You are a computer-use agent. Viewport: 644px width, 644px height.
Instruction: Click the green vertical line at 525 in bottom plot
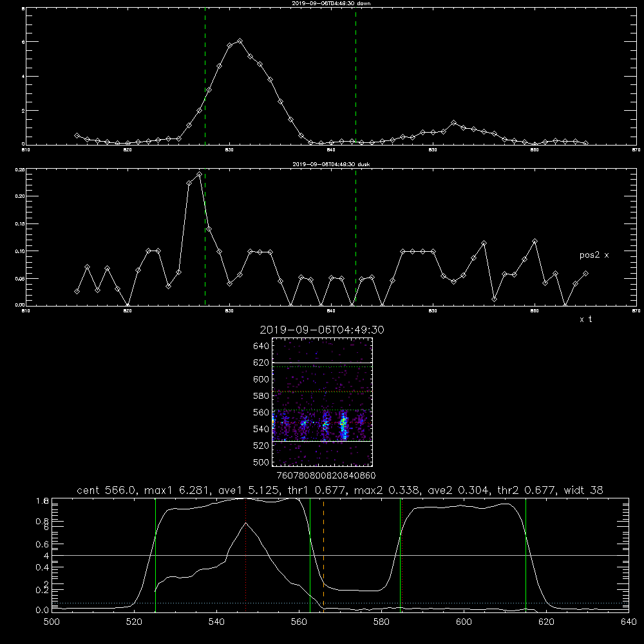pyautogui.click(x=155, y=554)
